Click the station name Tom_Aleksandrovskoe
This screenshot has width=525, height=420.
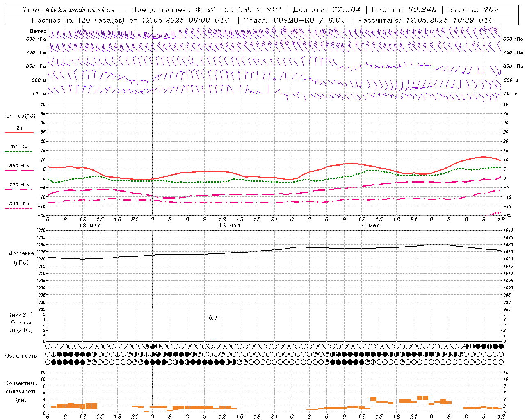(x=69, y=10)
